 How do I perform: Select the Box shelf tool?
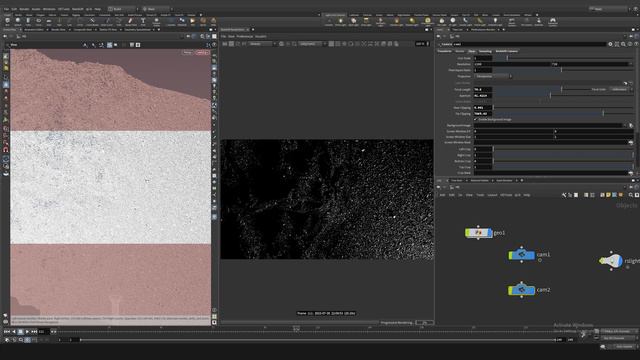pos(7,21)
